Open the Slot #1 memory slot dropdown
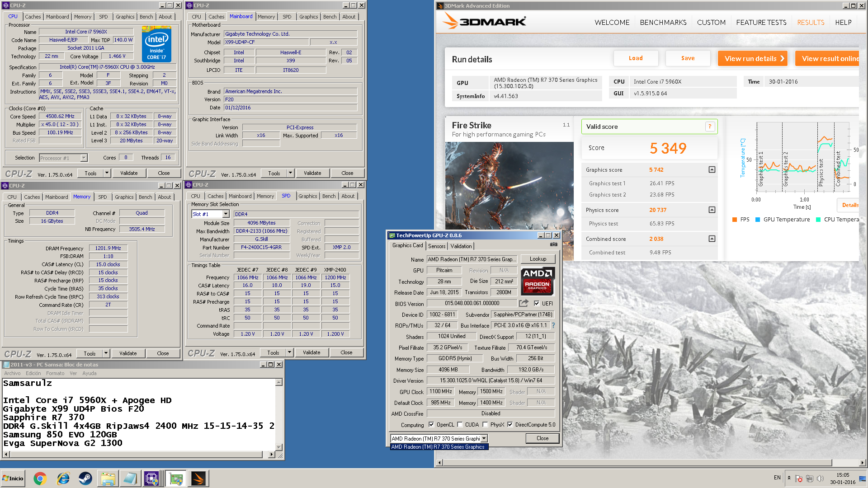Viewport: 868px width, 488px height. pyautogui.click(x=226, y=214)
